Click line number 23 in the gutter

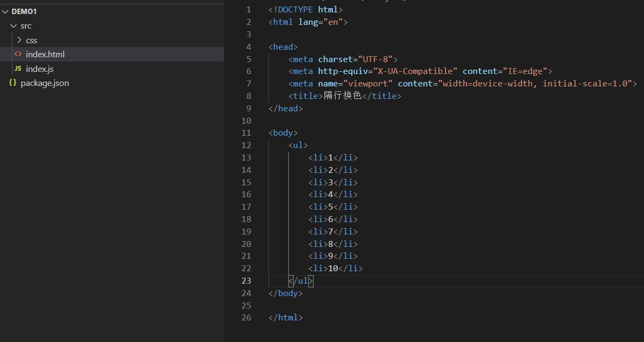coord(246,281)
